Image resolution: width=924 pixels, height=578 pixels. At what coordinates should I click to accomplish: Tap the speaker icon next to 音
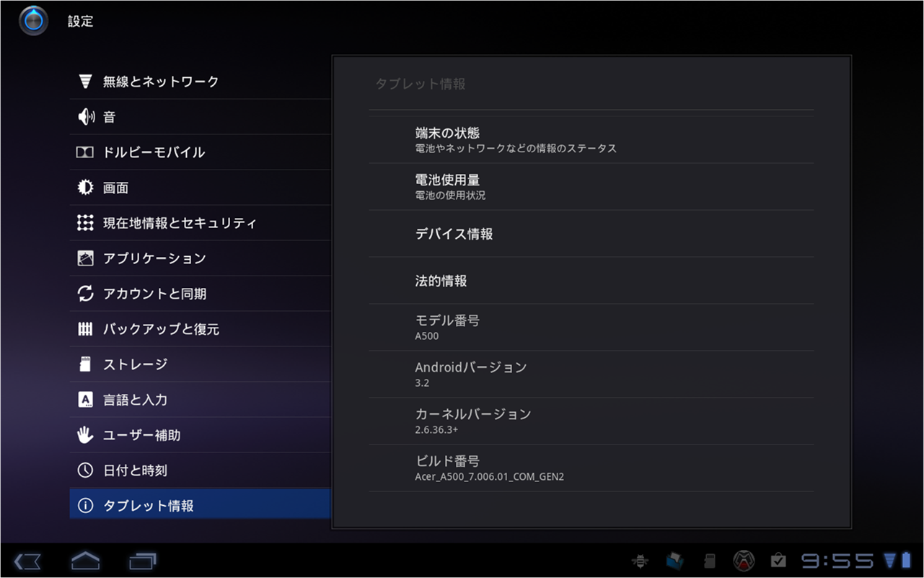(85, 117)
